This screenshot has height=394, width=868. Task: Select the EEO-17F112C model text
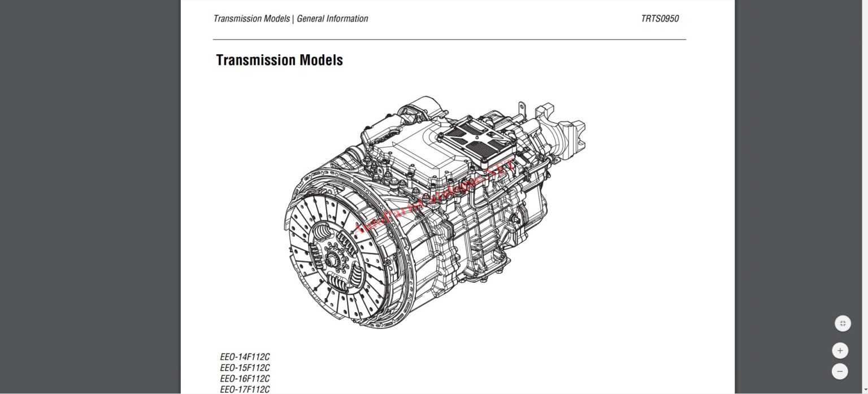point(245,389)
